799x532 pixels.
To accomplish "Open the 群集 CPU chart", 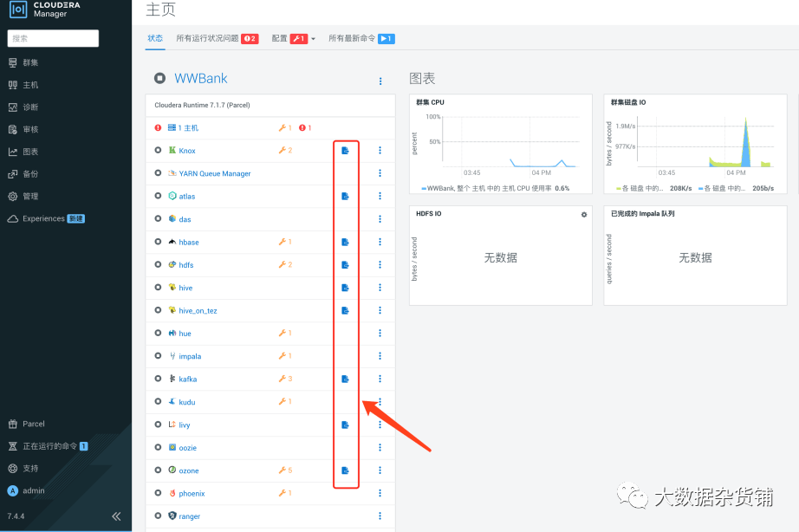I will pos(500,144).
